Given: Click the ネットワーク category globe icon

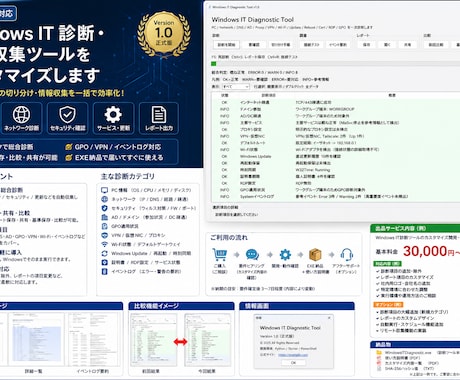Looking at the screenshot, I should coord(104,199).
